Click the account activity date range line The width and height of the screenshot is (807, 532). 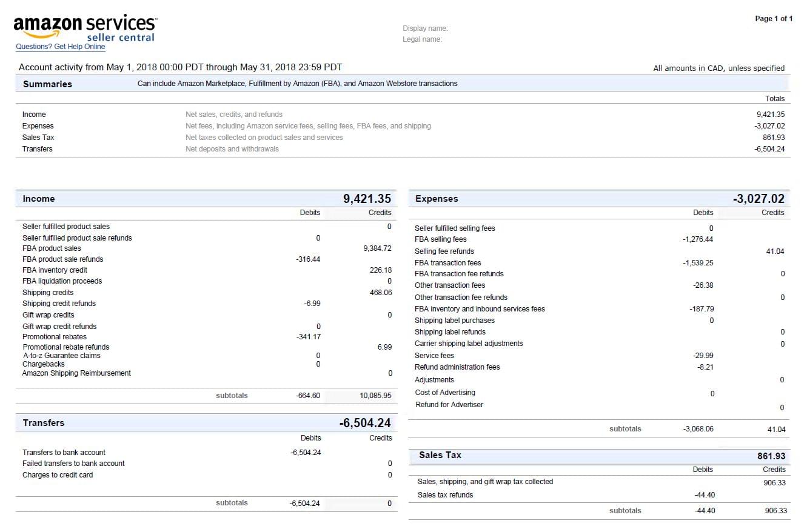point(180,67)
